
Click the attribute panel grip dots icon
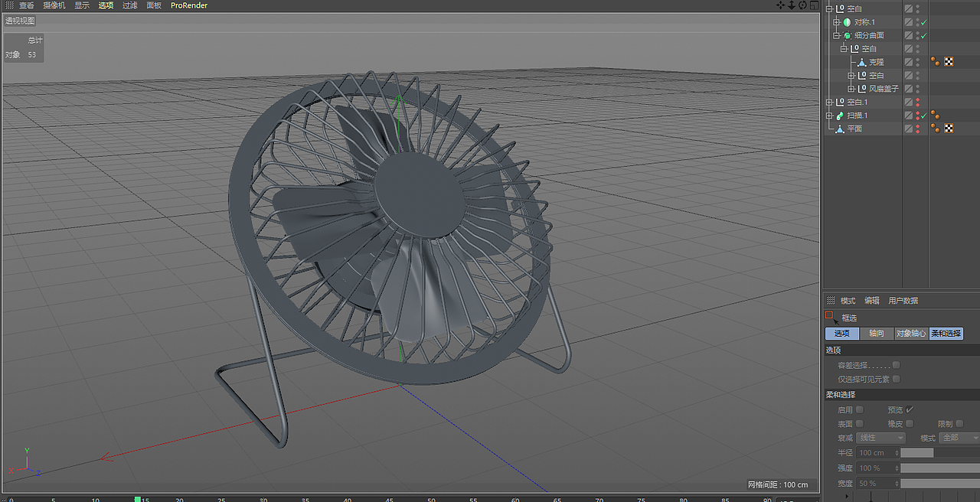829,301
